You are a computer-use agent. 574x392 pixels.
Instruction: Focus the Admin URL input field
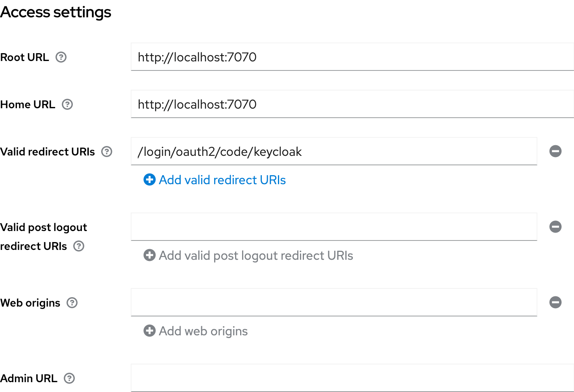[x=352, y=378]
